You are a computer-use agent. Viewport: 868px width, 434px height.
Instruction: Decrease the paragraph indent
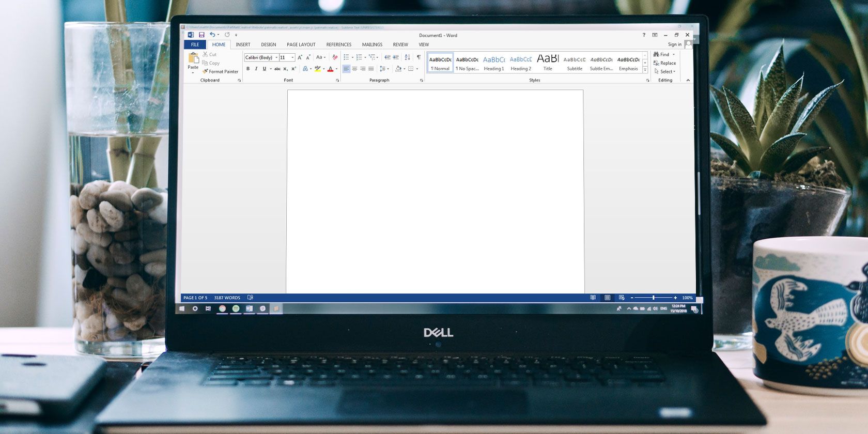point(387,57)
